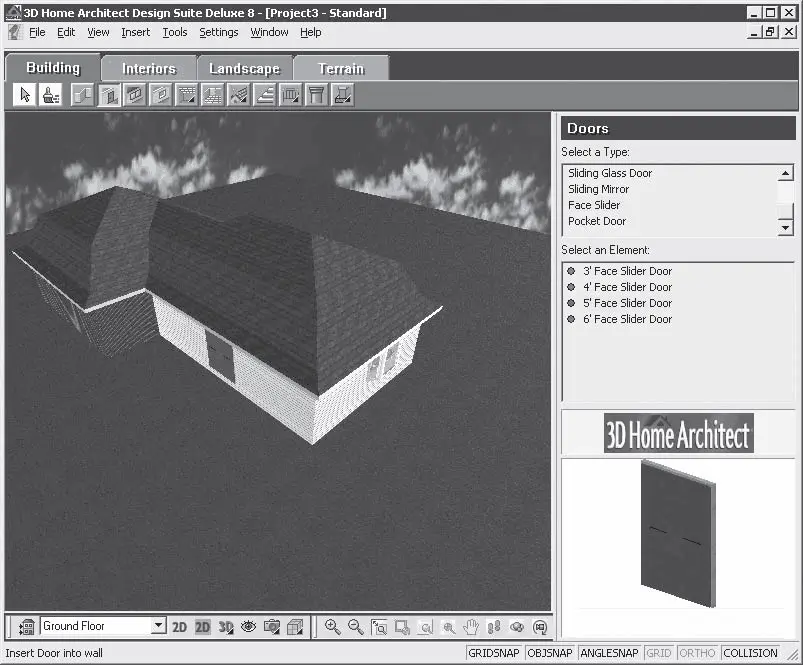803x665 pixels.
Task: Activate the door insertion tool icon
Action: click(x=109, y=95)
